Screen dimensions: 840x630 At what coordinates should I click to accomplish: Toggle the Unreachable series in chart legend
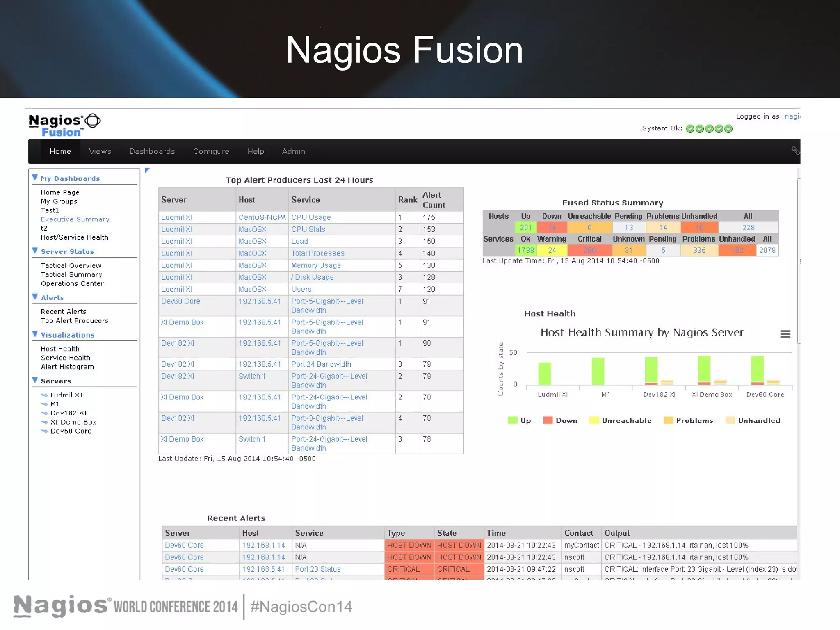(620, 420)
